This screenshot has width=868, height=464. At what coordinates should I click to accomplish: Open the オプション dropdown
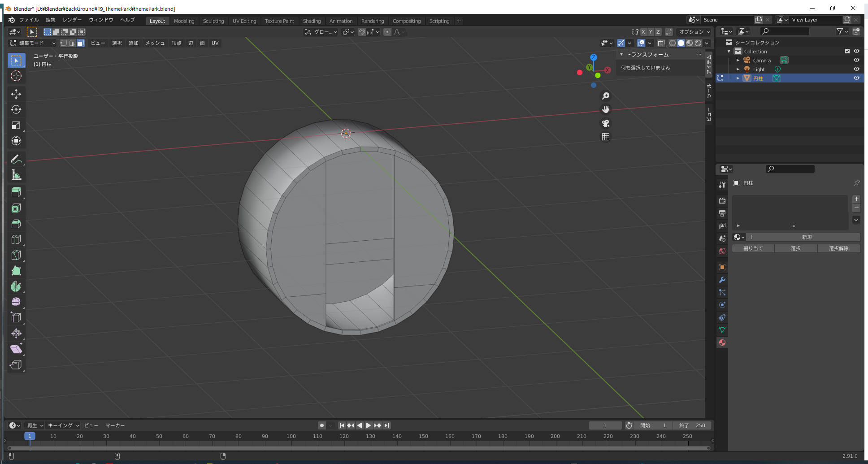click(x=694, y=32)
